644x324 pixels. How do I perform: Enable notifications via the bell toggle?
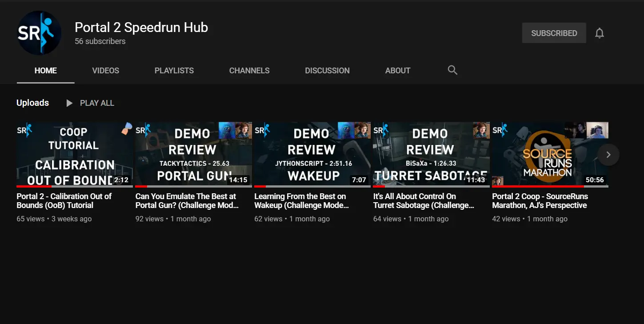pyautogui.click(x=600, y=32)
